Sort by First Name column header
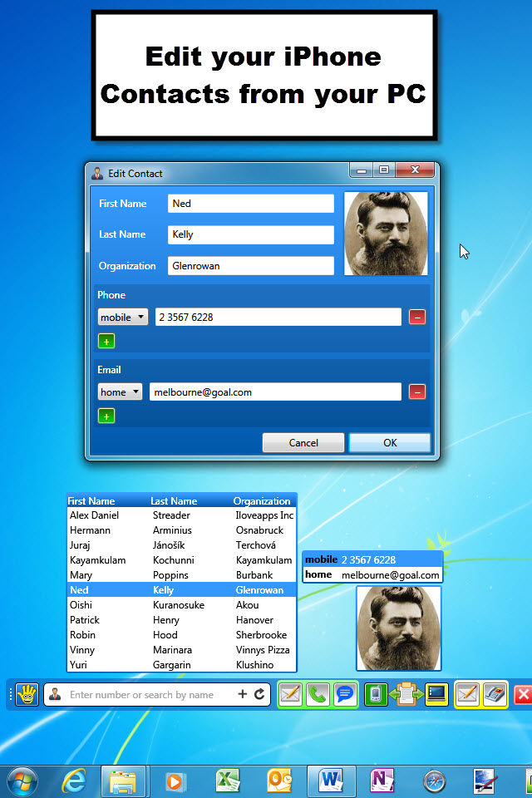Screen dimensions: 532x798 [x=91, y=500]
